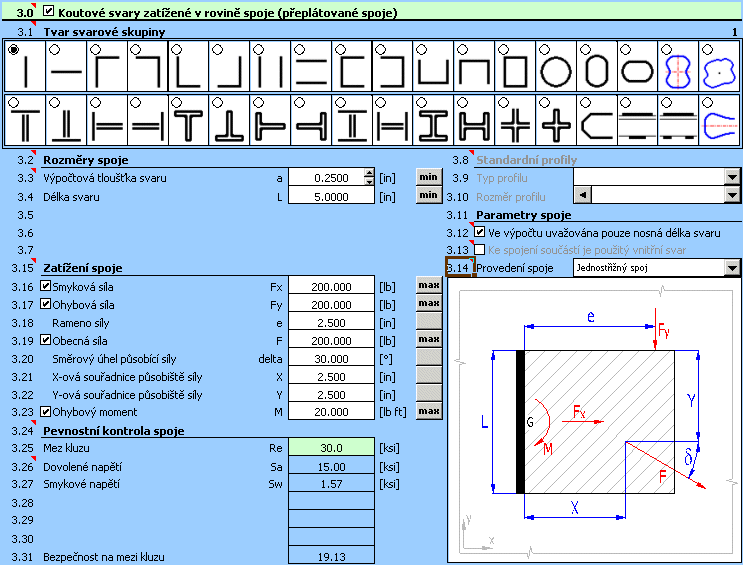Toggle the section 3.0 fillet welds checkbox
Image resolution: width=743 pixels, height=565 pixels.
click(48, 11)
